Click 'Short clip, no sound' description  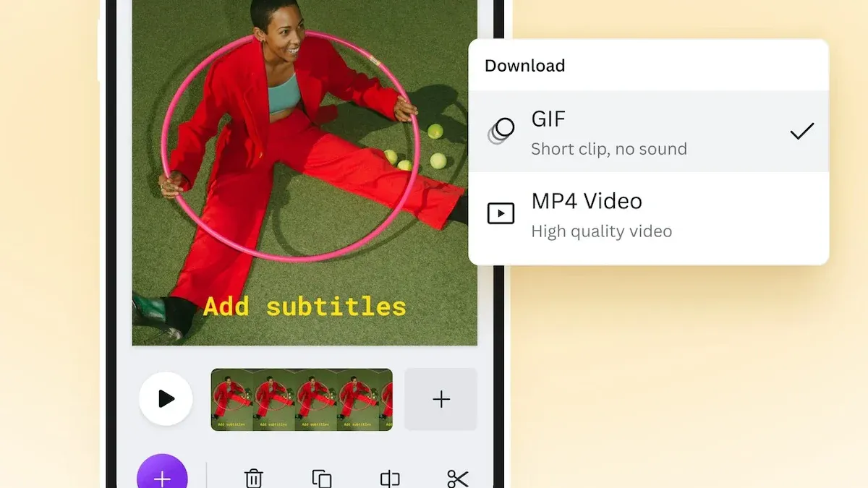608,150
